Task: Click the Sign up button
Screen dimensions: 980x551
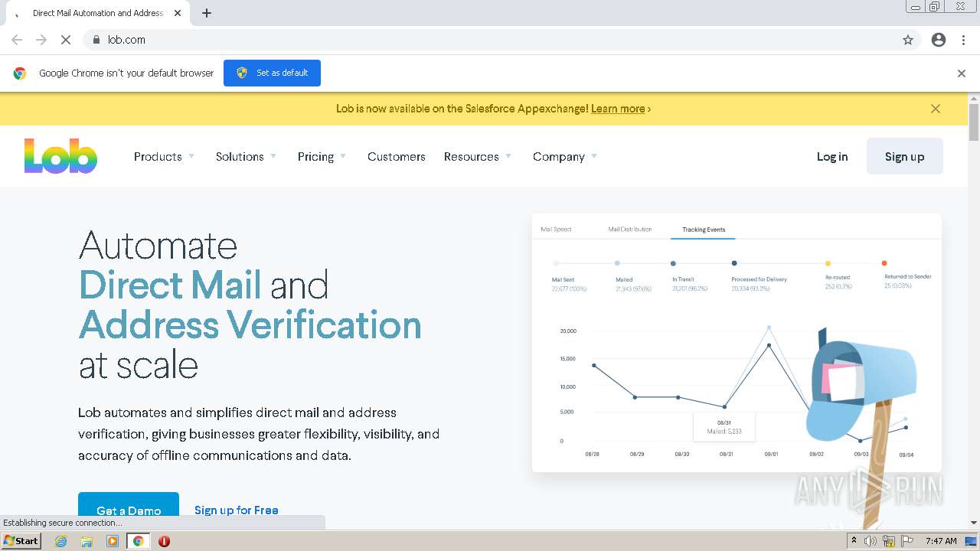Action: (905, 156)
